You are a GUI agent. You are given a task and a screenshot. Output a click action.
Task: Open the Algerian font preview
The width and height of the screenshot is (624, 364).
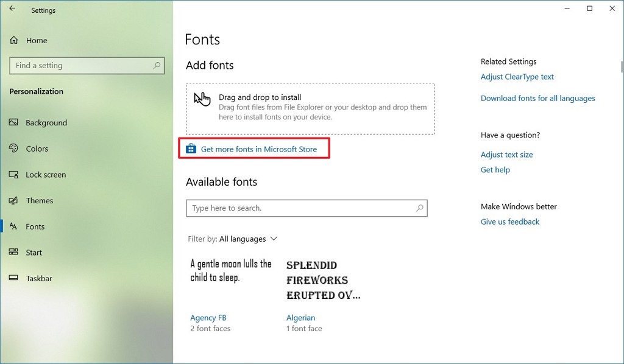click(x=323, y=280)
